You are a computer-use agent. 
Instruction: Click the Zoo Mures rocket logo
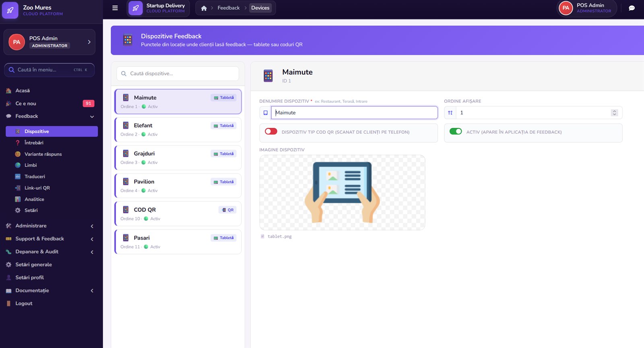10,10
